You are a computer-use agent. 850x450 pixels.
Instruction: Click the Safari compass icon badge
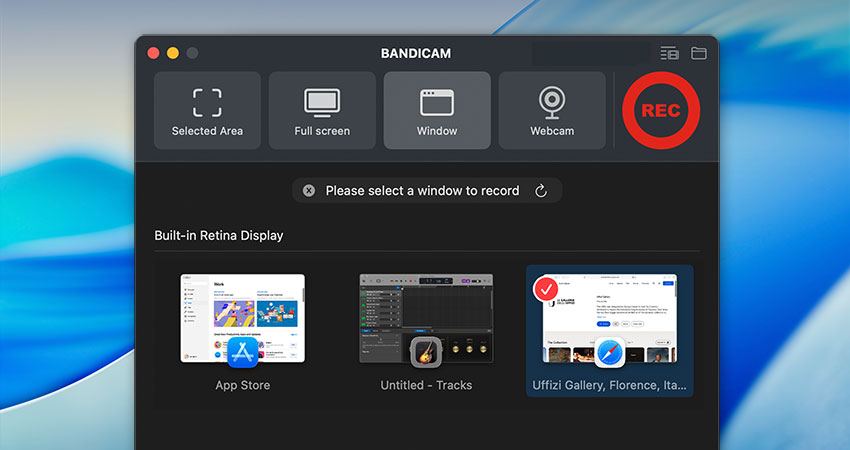[x=610, y=352]
